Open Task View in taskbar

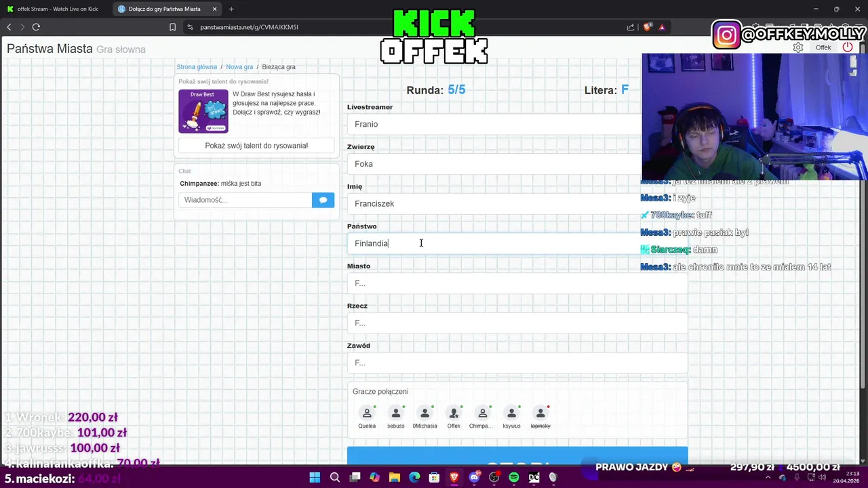click(355, 478)
